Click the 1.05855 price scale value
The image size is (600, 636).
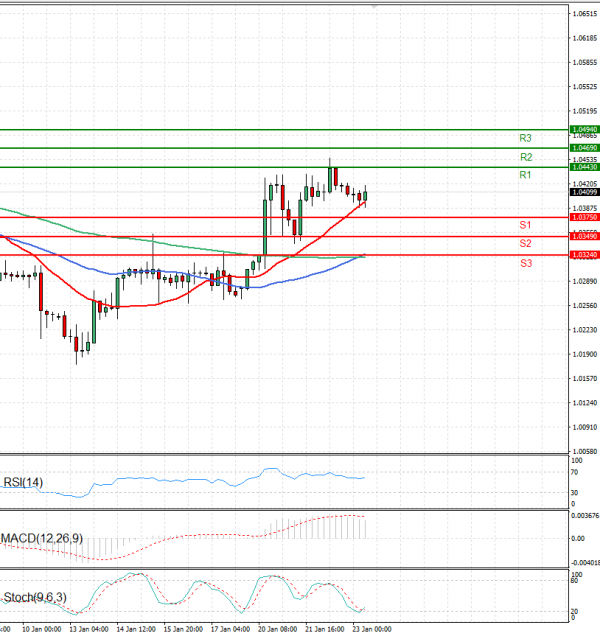(x=585, y=62)
